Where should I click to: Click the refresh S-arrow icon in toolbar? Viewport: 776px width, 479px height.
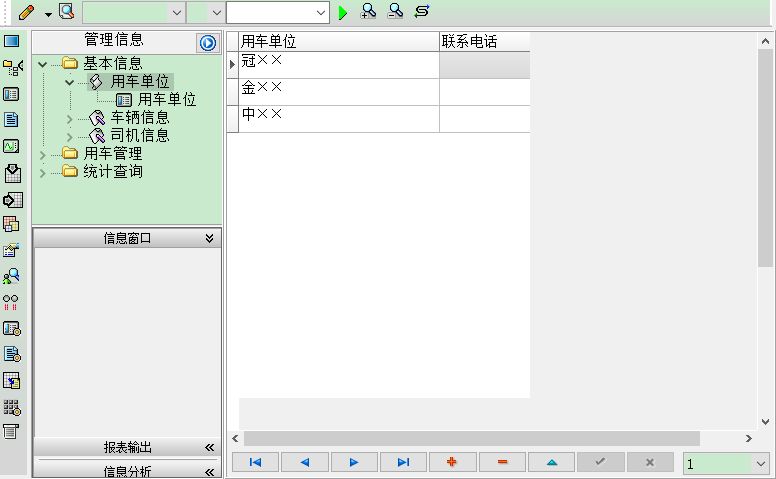[x=422, y=11]
